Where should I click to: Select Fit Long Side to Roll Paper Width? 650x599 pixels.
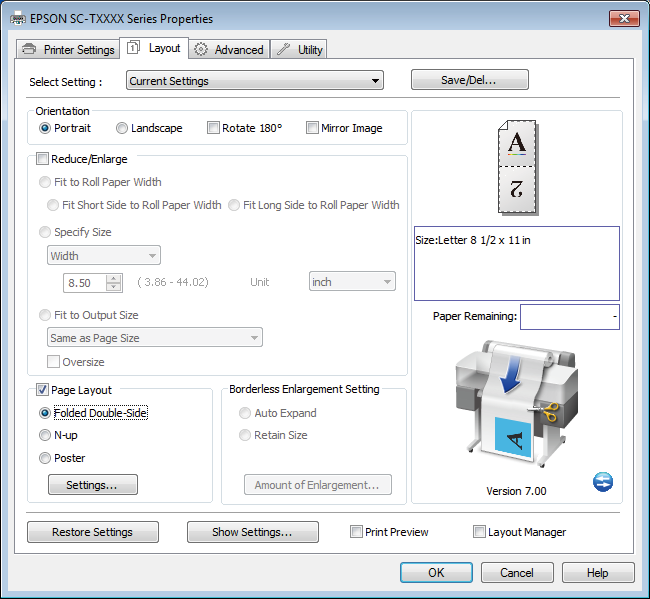pos(314,205)
